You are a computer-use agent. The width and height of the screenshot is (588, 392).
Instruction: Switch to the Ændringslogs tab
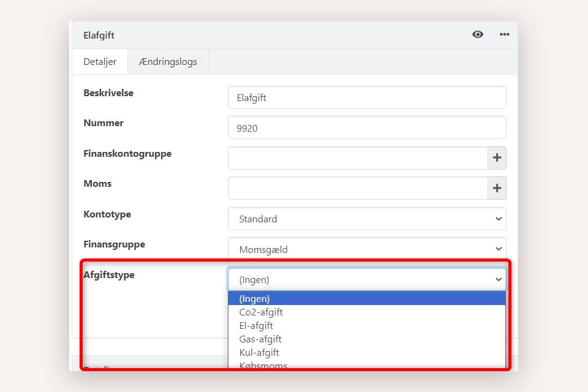tap(168, 62)
